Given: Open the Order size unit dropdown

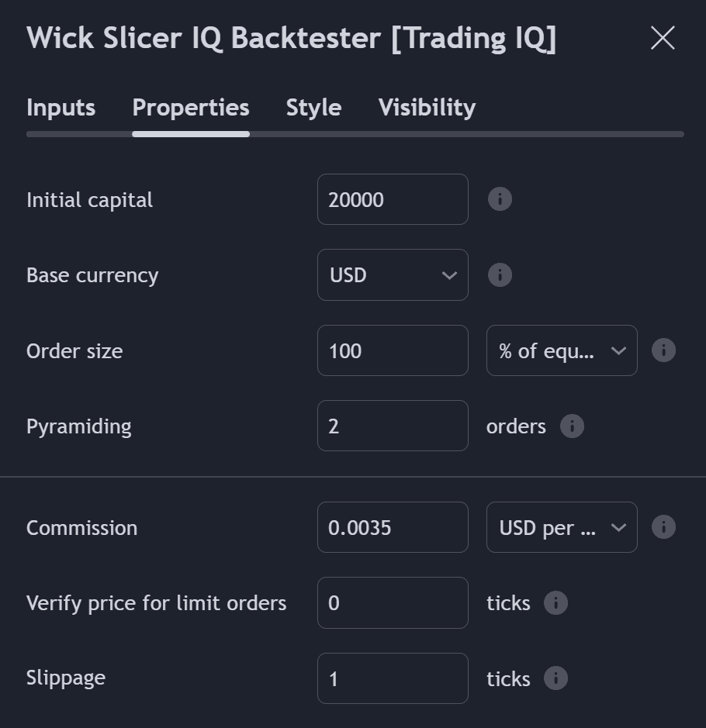Looking at the screenshot, I should [x=561, y=350].
